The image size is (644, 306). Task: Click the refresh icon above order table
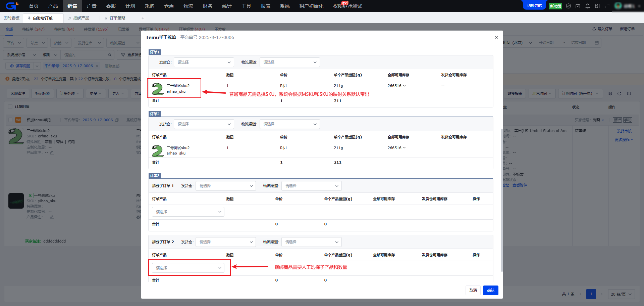point(619,93)
